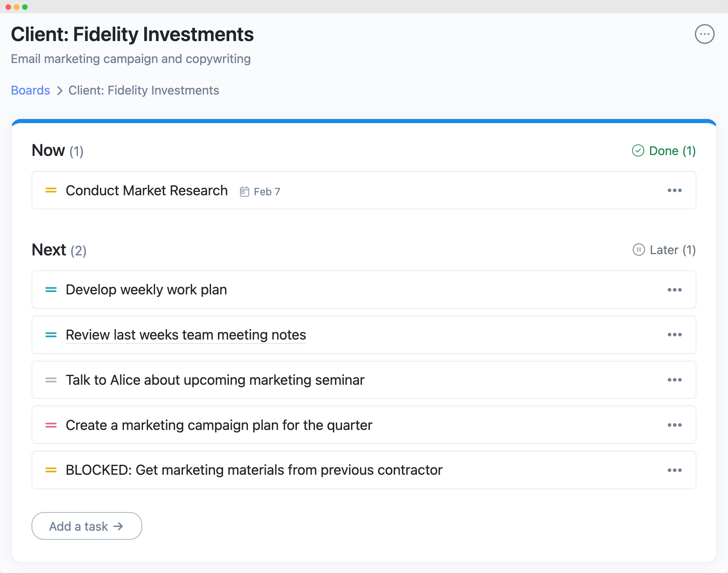The height and width of the screenshot is (573, 728).
Task: Expand the Done (1) list
Action: (x=663, y=151)
